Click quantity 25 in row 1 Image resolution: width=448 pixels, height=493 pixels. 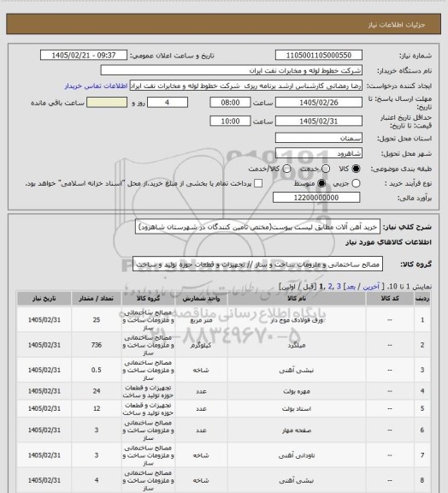(x=97, y=320)
